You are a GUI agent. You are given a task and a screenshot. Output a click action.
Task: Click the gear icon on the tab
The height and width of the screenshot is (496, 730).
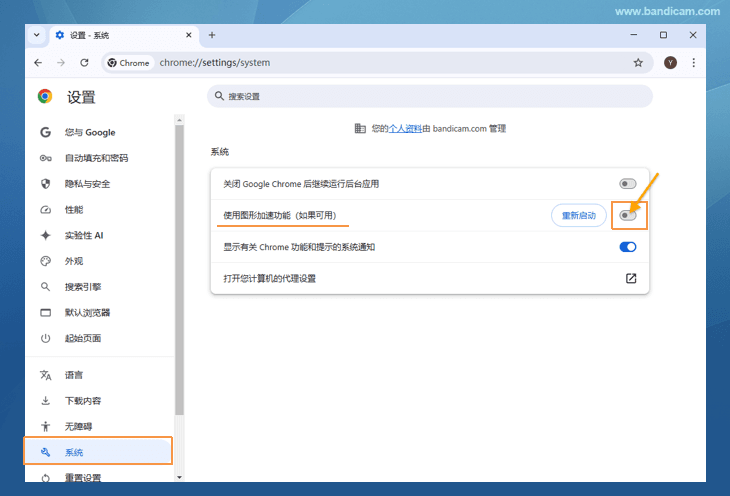tap(60, 35)
